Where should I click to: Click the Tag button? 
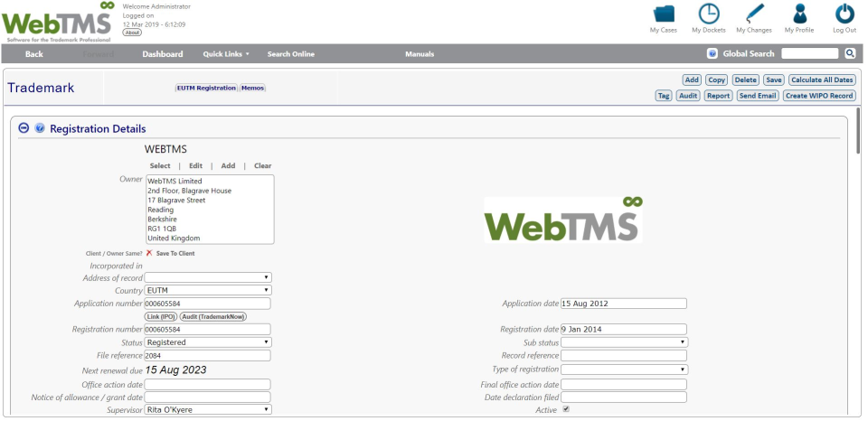tap(663, 96)
